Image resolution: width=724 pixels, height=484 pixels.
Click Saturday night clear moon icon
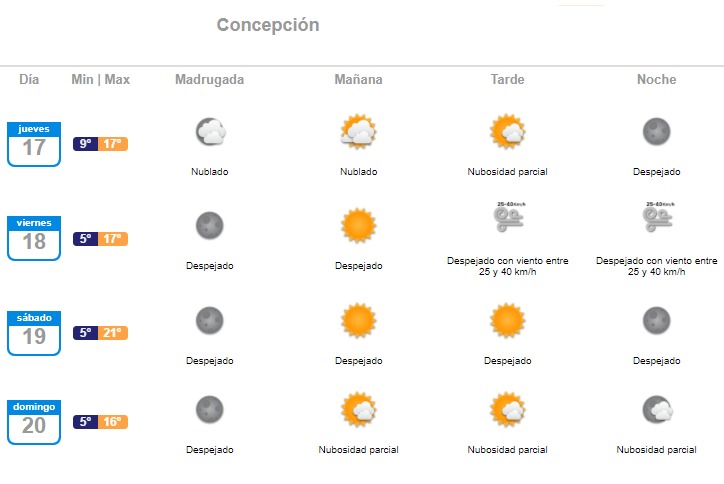pyautogui.click(x=657, y=319)
